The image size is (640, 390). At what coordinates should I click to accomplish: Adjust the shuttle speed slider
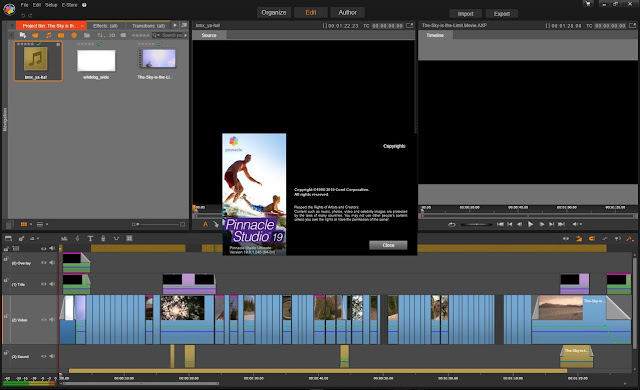476,224
